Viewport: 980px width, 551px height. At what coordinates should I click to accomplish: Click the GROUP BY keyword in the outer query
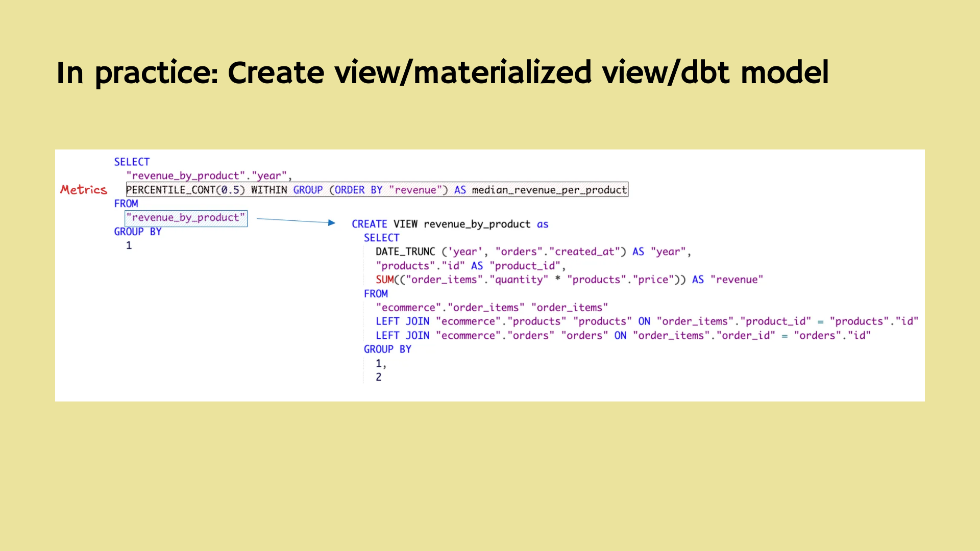(138, 232)
